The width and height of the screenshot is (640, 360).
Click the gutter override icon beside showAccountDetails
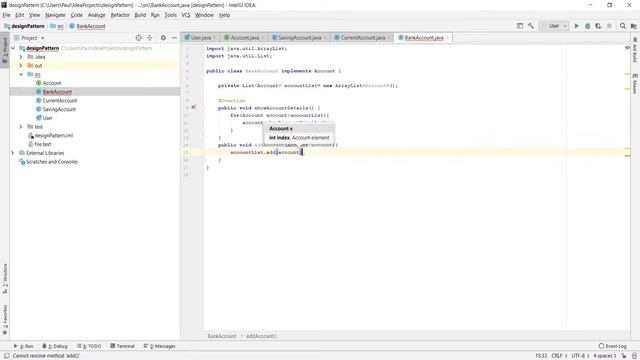(x=194, y=108)
